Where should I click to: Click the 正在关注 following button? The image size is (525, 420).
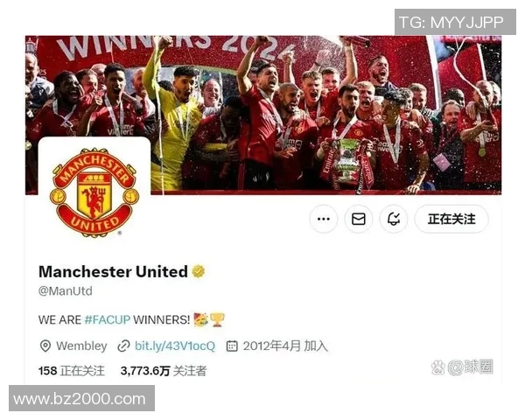(451, 219)
